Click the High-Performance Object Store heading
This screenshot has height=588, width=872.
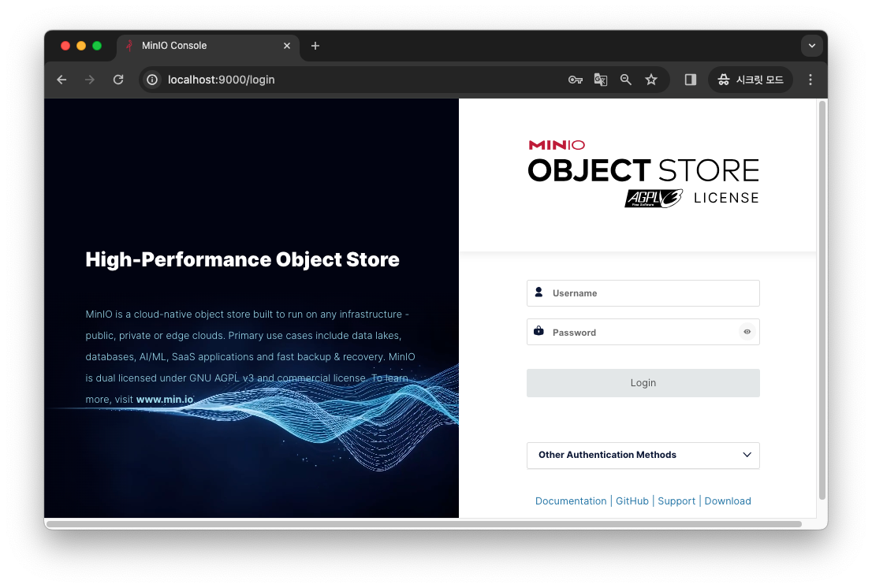243,259
